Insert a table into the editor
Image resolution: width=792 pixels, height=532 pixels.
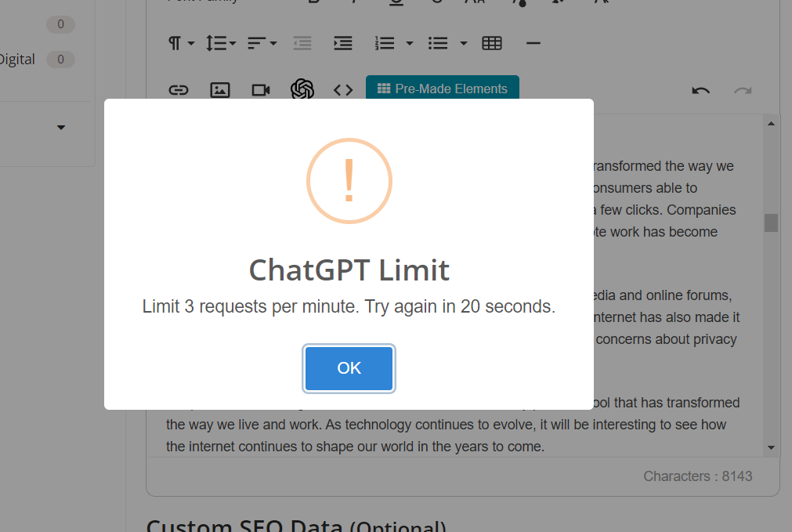(491, 43)
